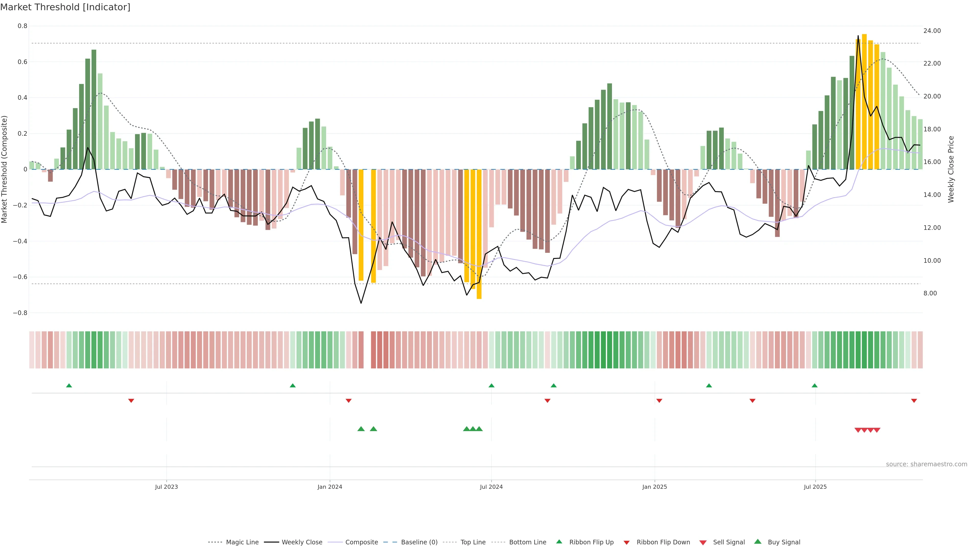
Task: Click the Jan 2024 x-axis label
Action: click(x=330, y=487)
